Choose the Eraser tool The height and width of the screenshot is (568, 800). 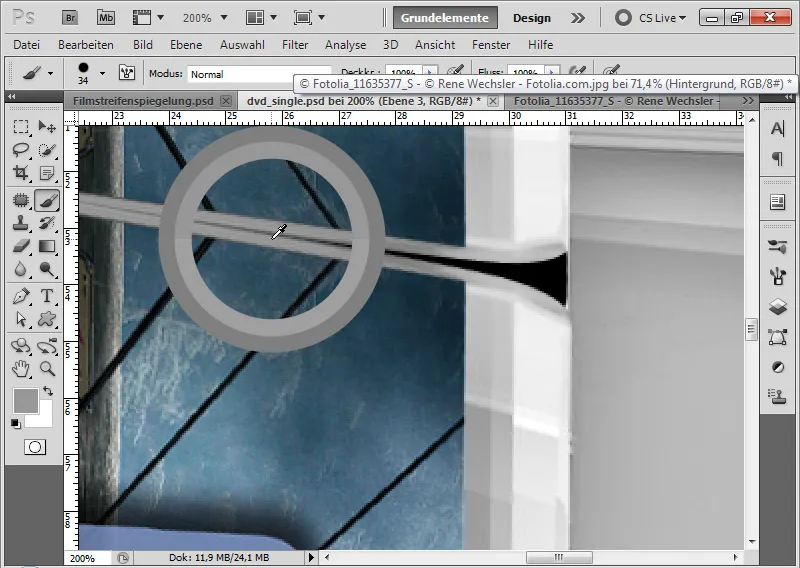[x=20, y=246]
